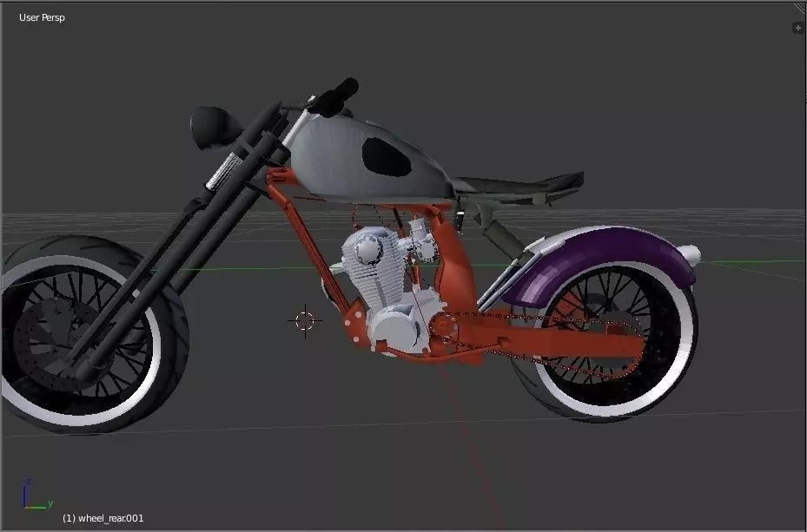Expand the properties region plus icon
Image resolution: width=807 pixels, height=532 pixels.
tap(798, 28)
